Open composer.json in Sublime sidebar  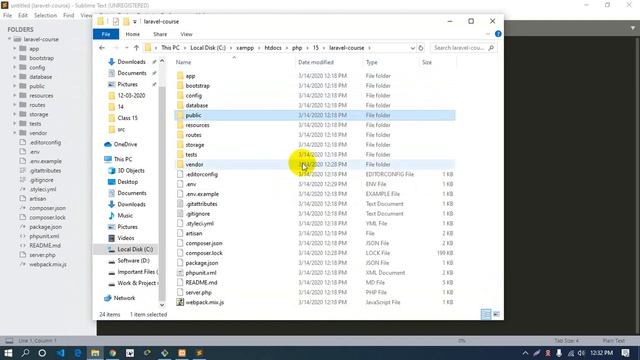pos(47,208)
